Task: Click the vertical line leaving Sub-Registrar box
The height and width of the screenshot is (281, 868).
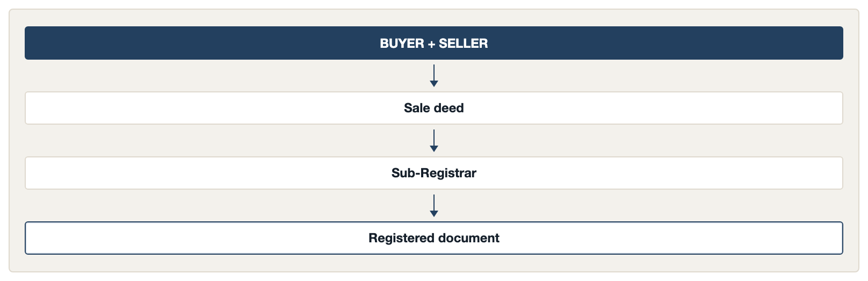Action: (434, 203)
